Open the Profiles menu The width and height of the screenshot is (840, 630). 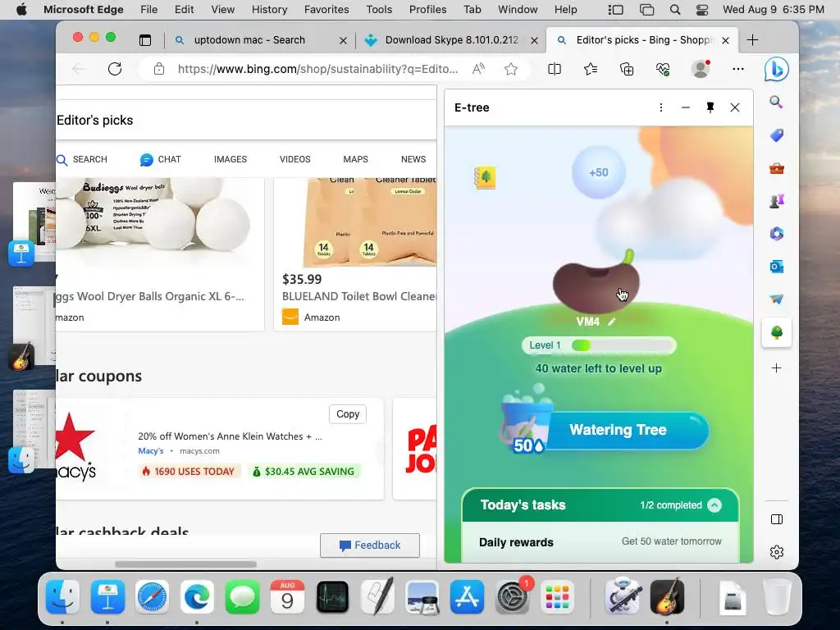point(427,10)
